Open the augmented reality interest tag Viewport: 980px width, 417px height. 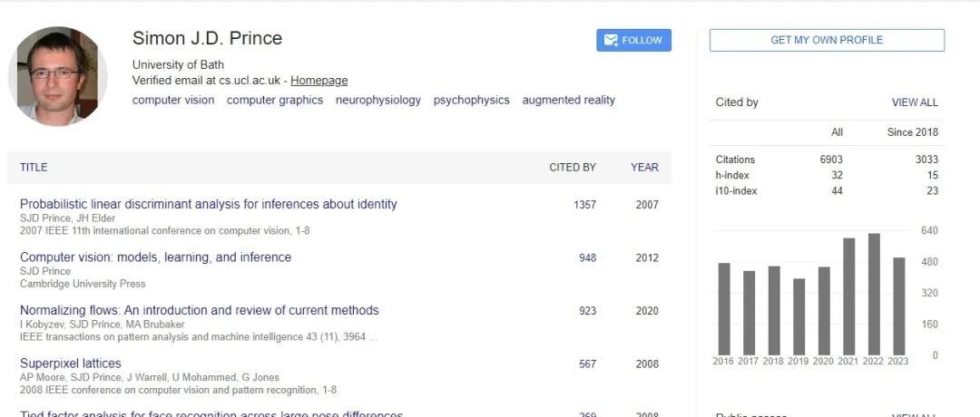(569, 100)
